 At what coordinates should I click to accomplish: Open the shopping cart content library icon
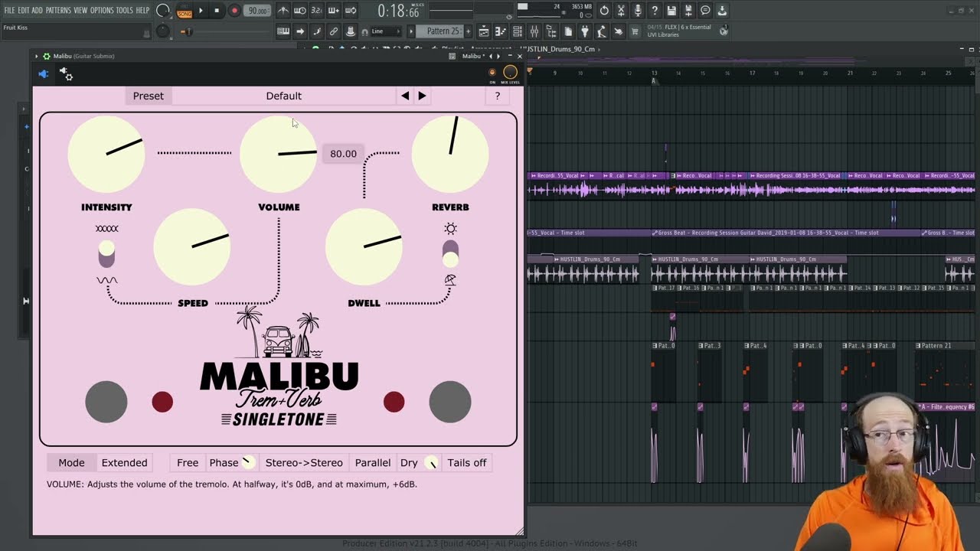[635, 31]
